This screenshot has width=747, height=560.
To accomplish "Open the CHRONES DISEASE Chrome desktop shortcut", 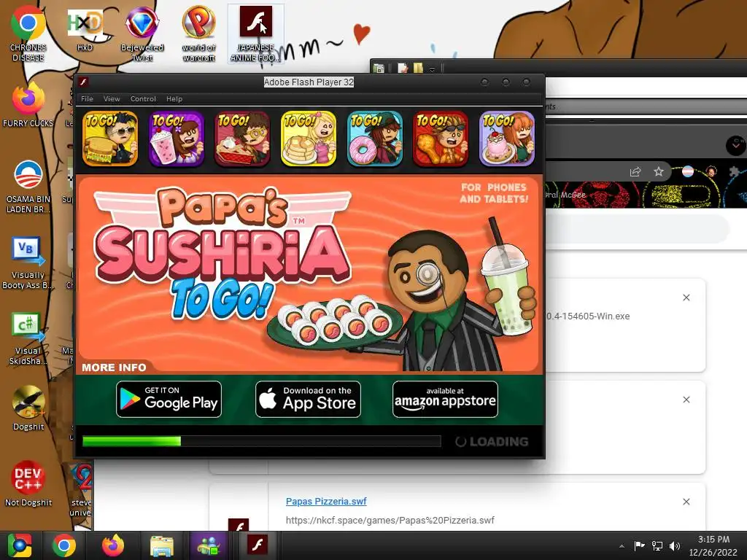I will click(28, 34).
